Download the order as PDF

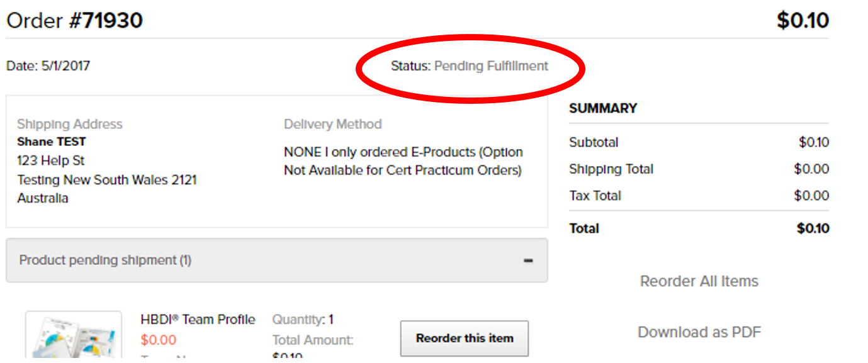(x=699, y=332)
